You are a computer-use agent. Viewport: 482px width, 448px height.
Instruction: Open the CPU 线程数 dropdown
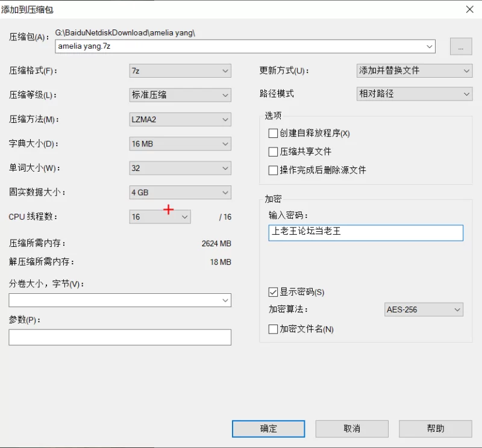[160, 217]
